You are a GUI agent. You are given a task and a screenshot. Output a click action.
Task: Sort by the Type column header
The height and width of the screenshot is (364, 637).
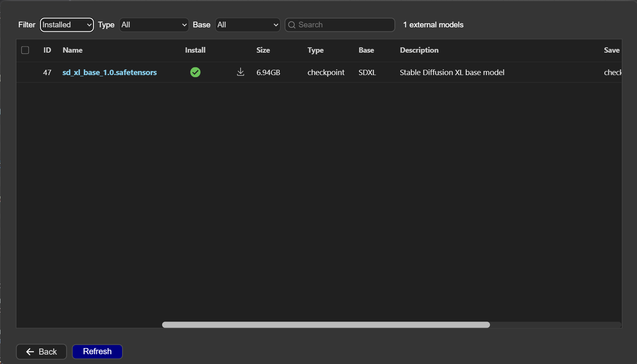click(x=315, y=50)
